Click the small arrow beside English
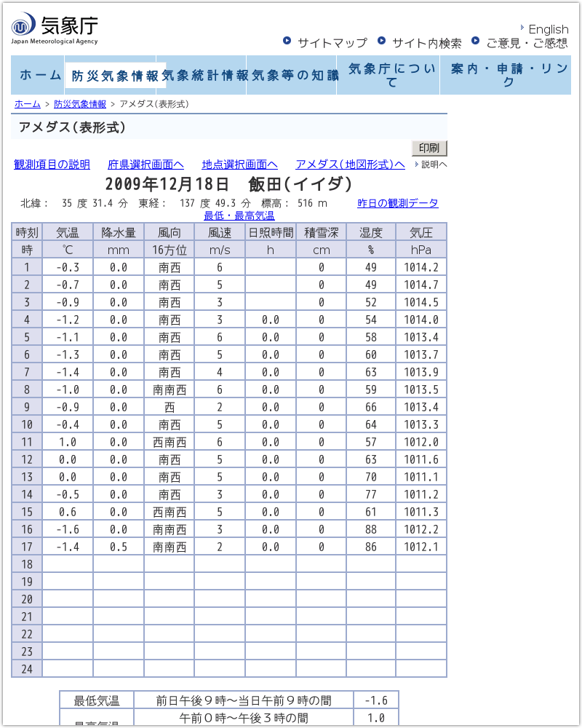Screen dimensions: 582x728 click(x=522, y=27)
